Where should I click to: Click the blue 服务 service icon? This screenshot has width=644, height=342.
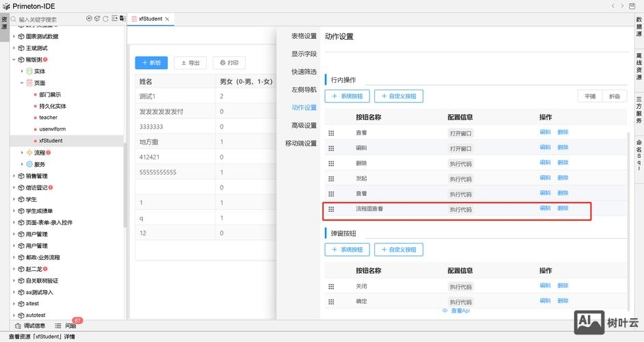pos(29,164)
